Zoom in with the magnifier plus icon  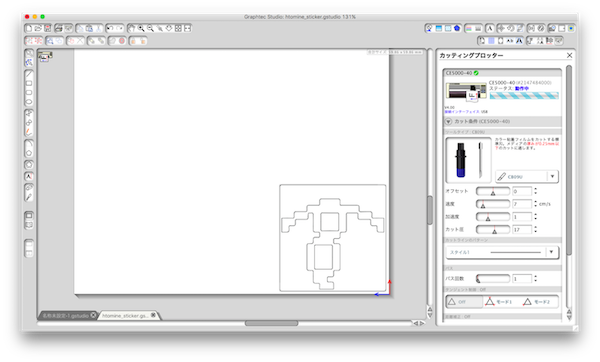tap(141, 28)
